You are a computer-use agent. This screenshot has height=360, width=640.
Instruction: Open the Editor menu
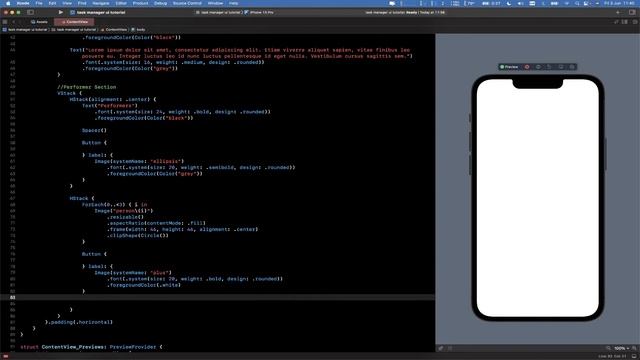[121, 3]
